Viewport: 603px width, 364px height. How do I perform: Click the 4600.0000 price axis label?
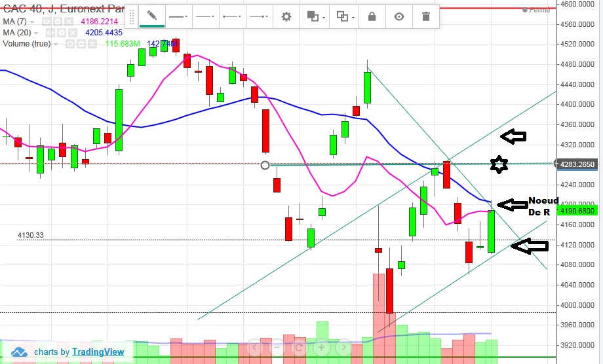577,4
